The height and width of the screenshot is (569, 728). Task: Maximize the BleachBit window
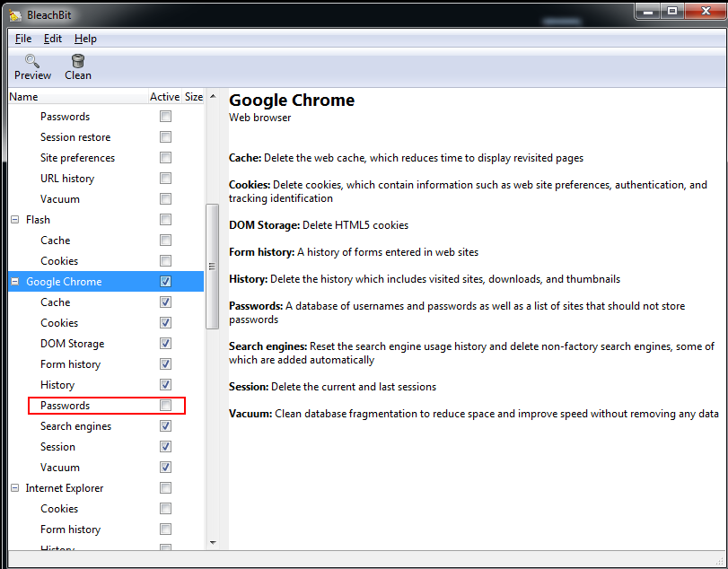672,12
